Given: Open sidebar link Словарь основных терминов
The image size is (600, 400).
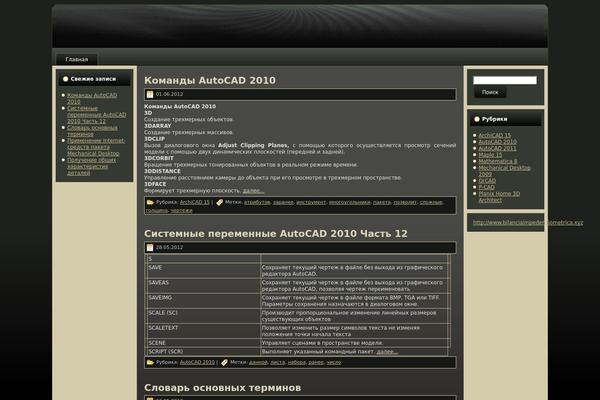Looking at the screenshot, I should [92, 131].
